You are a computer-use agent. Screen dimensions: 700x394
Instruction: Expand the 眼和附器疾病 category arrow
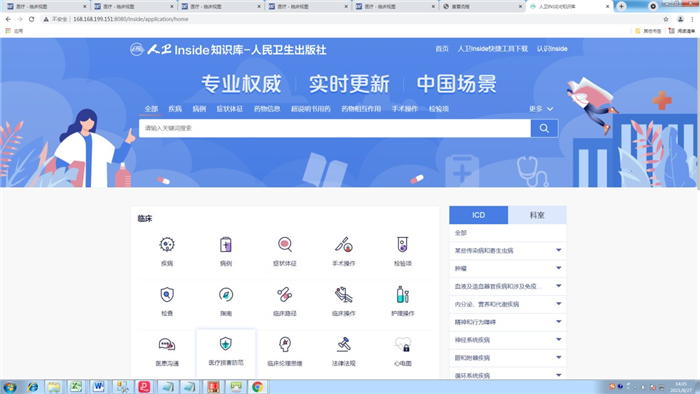pyautogui.click(x=558, y=357)
